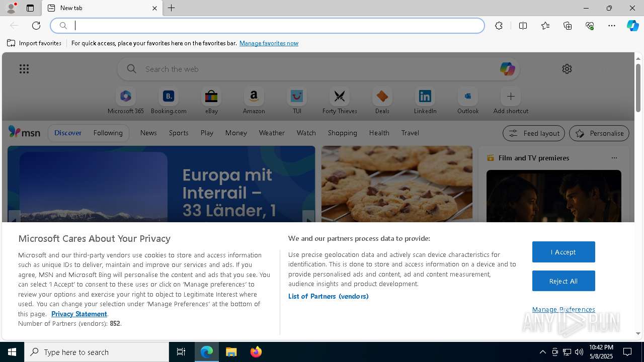Open the News menu item
Screen dimensions: 644x362
[148, 133]
